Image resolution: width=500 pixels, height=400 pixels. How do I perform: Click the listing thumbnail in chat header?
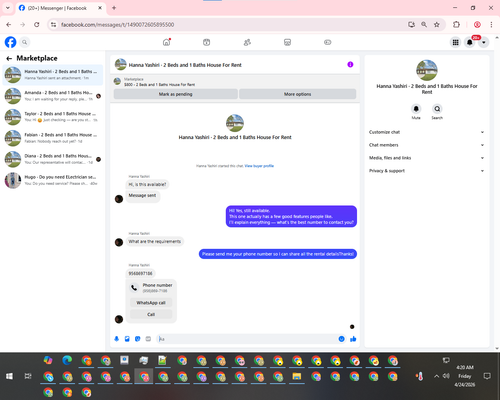(121, 64)
